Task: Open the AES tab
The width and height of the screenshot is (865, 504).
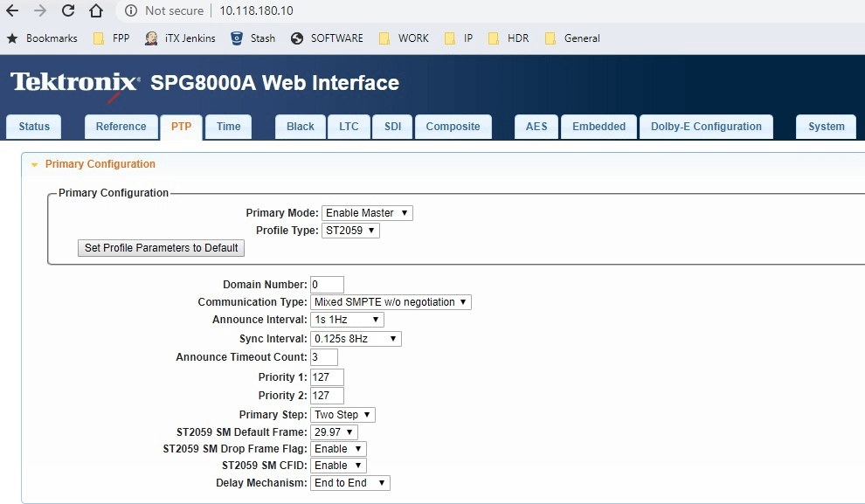Action: (x=536, y=127)
